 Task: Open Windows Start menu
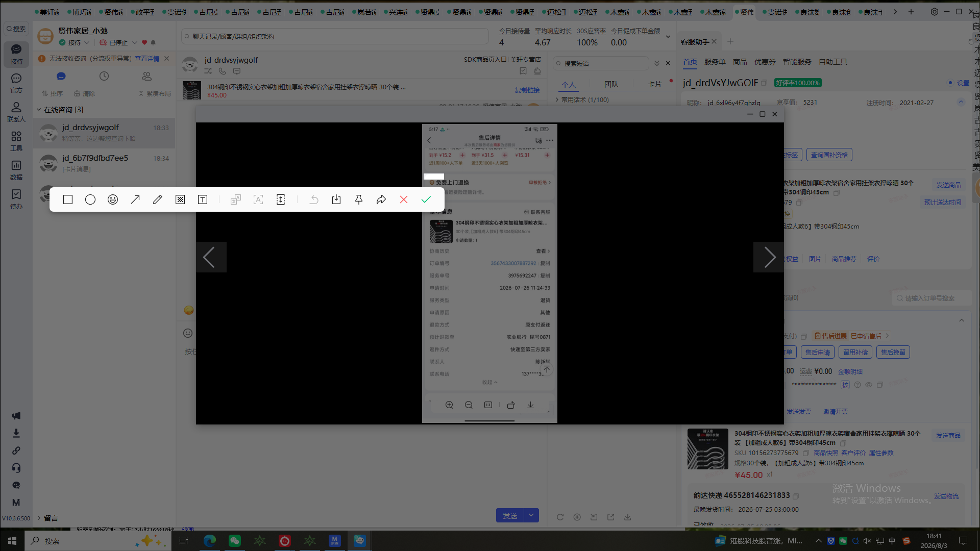[12, 541]
